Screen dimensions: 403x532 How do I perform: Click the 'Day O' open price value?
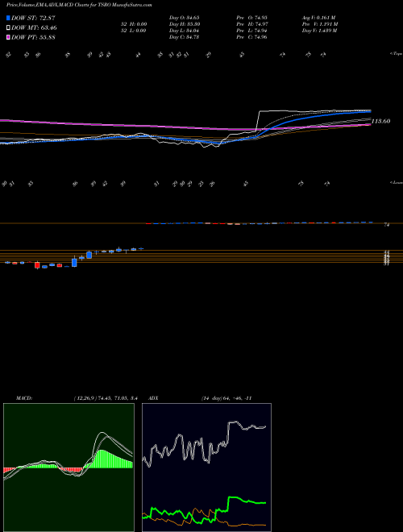pos(184,17)
